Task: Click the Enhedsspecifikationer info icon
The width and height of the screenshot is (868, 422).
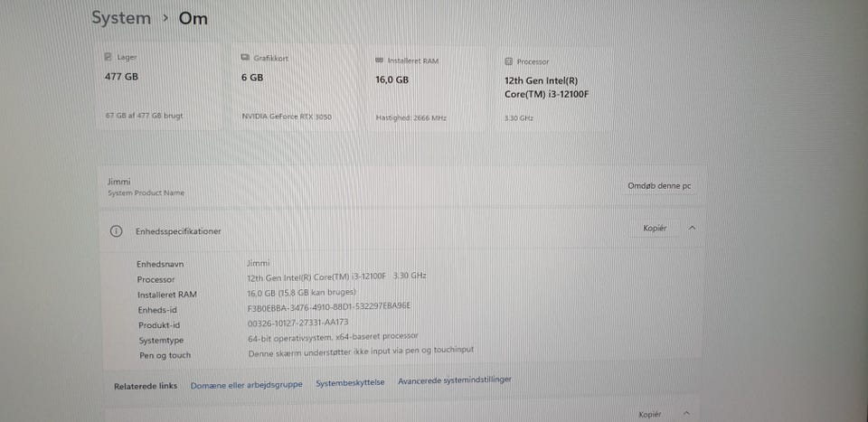Action: point(116,231)
